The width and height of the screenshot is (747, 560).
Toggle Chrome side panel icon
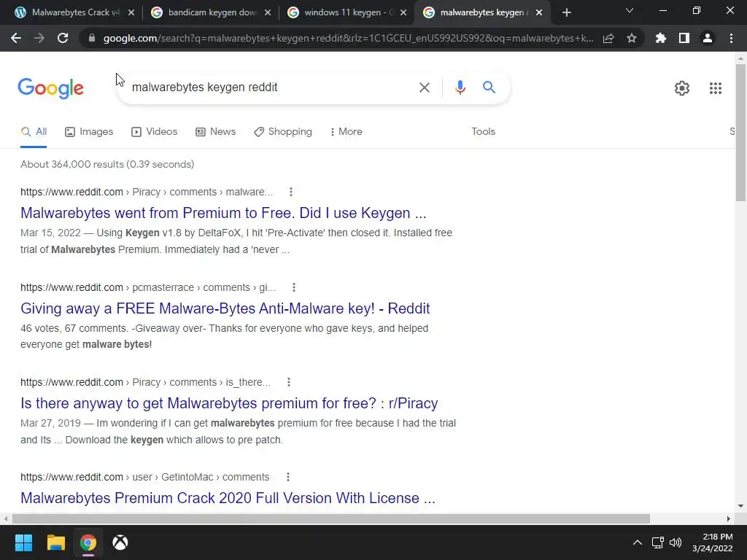[x=684, y=38]
